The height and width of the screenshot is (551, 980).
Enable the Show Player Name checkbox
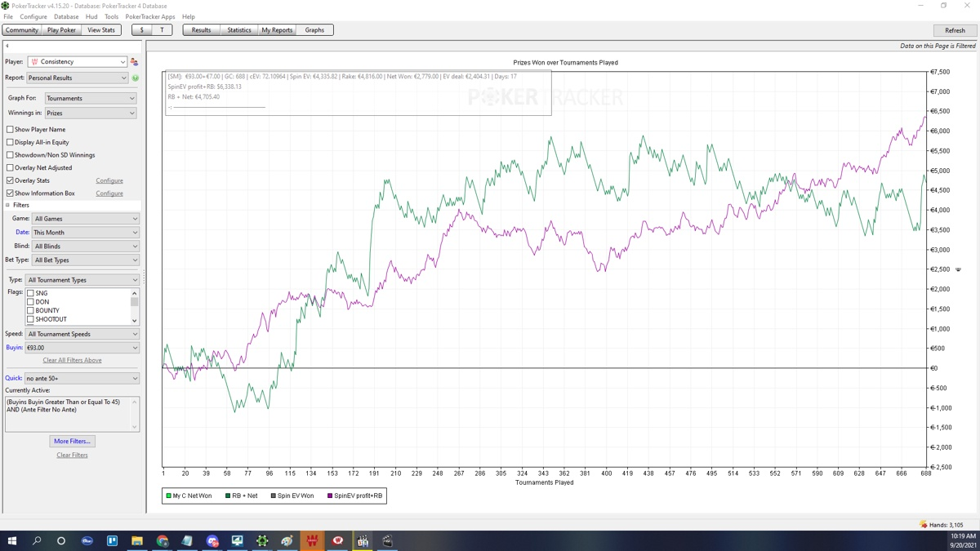[10, 130]
